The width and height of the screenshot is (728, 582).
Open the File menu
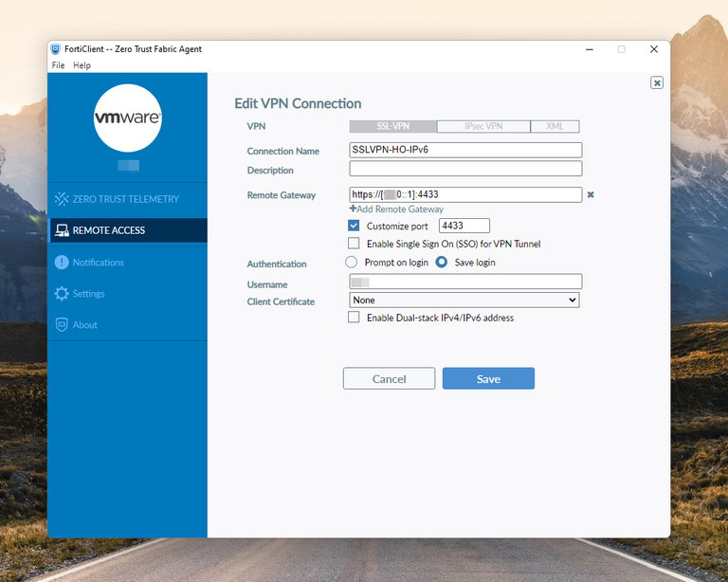click(58, 65)
